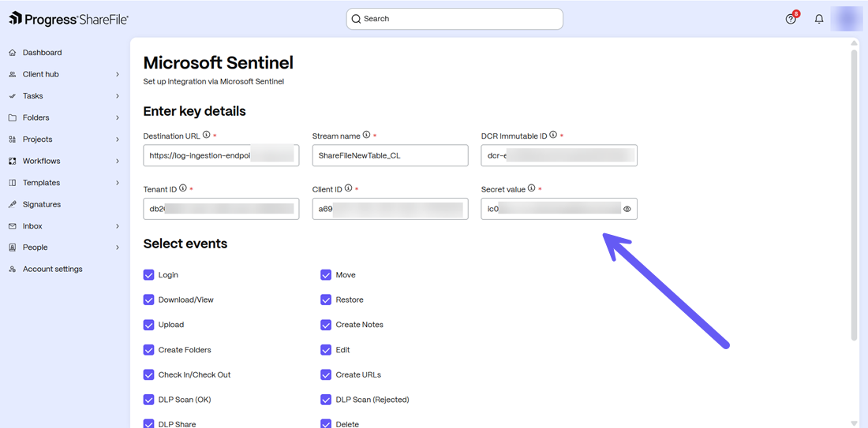Uncheck the Create Folders checkbox
Screen dimensions: 868x428
coord(148,350)
